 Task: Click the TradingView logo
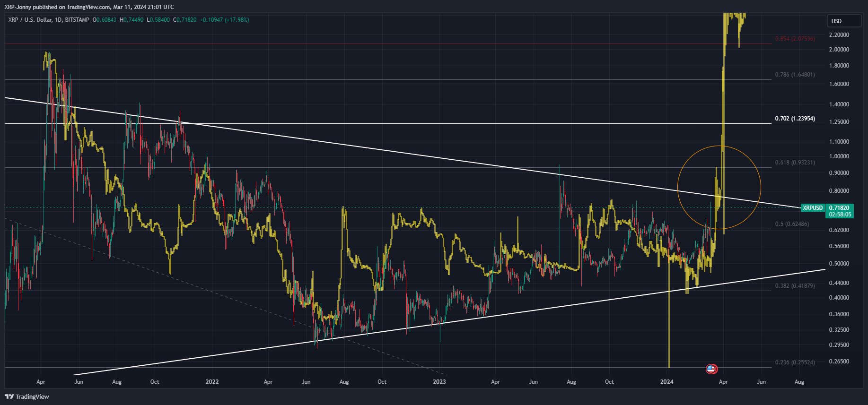click(27, 396)
